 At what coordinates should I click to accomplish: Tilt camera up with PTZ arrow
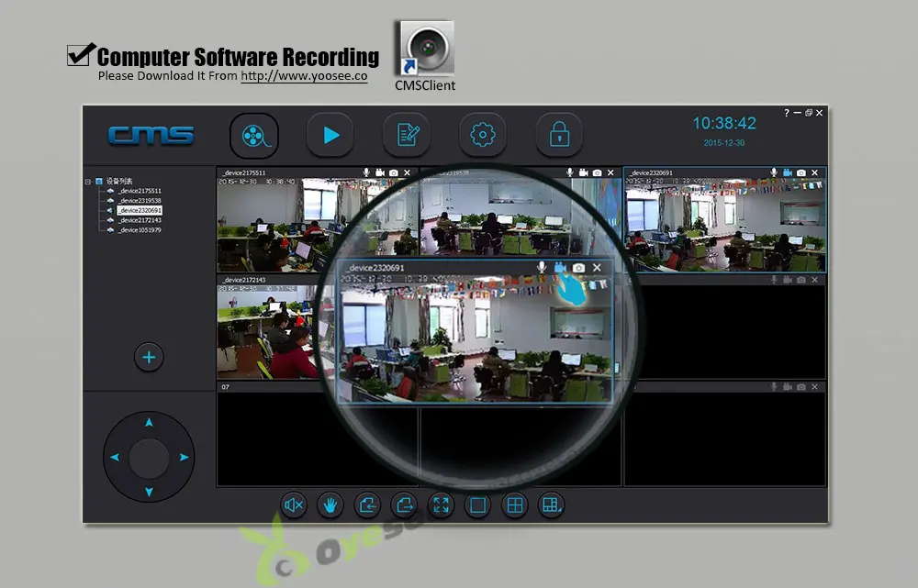(149, 422)
